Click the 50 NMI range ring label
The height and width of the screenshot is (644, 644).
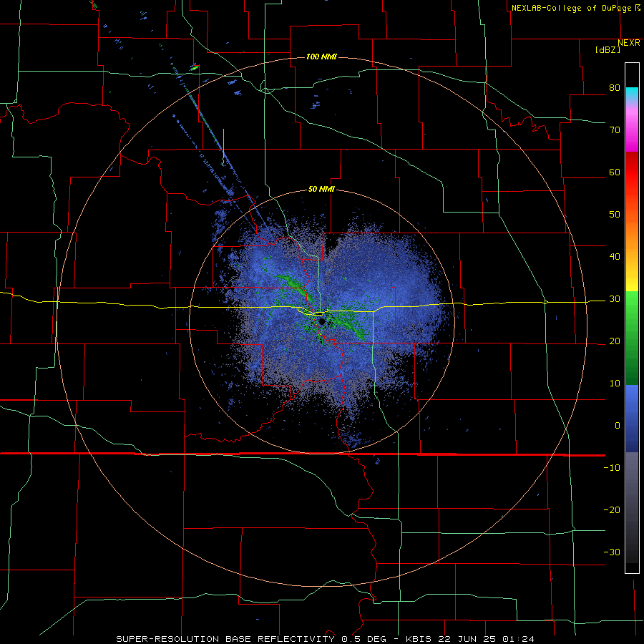[x=321, y=189]
